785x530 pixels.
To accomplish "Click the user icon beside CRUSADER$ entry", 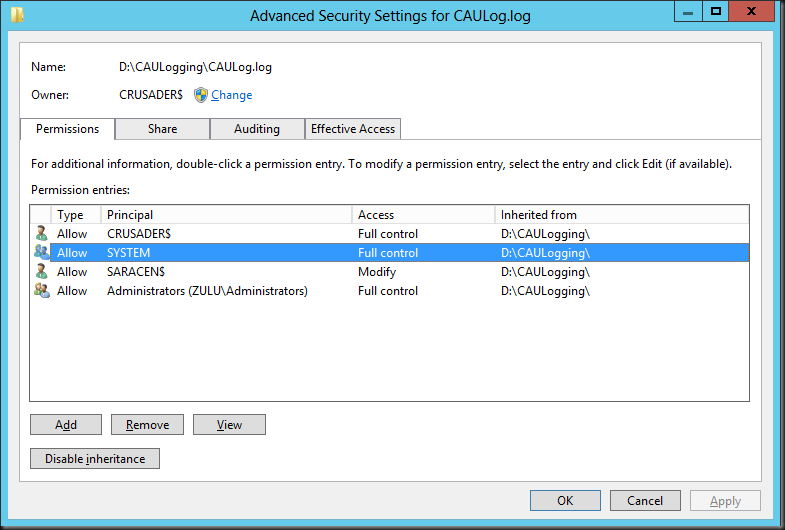I will 42,234.
